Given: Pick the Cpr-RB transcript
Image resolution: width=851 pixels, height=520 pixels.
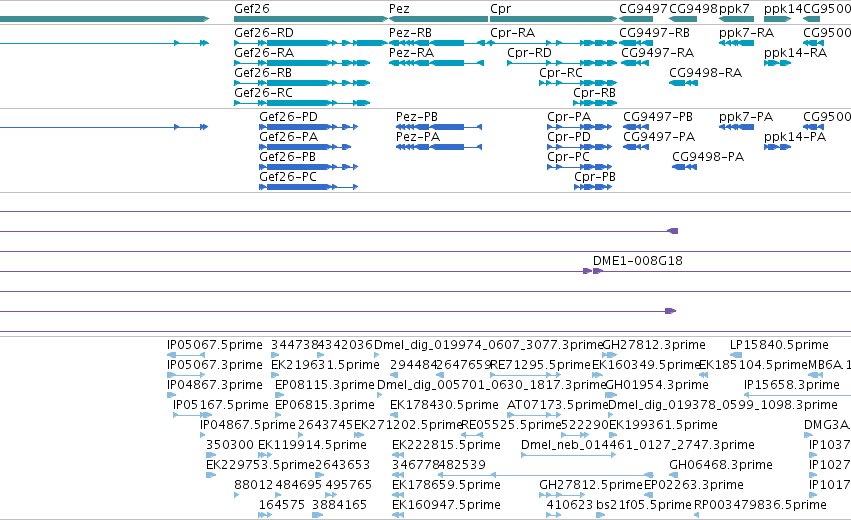Looking at the screenshot, I should (x=595, y=103).
